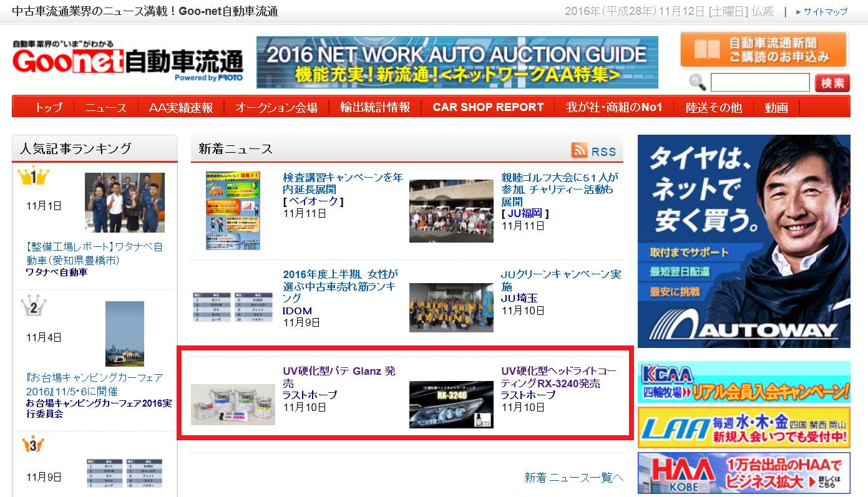Open the CAR SHOP REPORT section
868x497 pixels.
[489, 107]
